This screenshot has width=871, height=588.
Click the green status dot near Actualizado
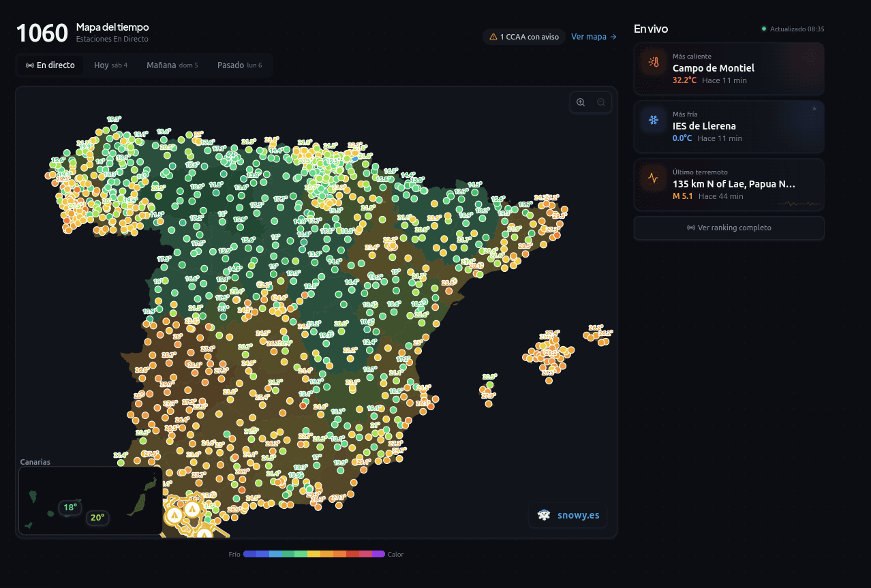coord(764,29)
